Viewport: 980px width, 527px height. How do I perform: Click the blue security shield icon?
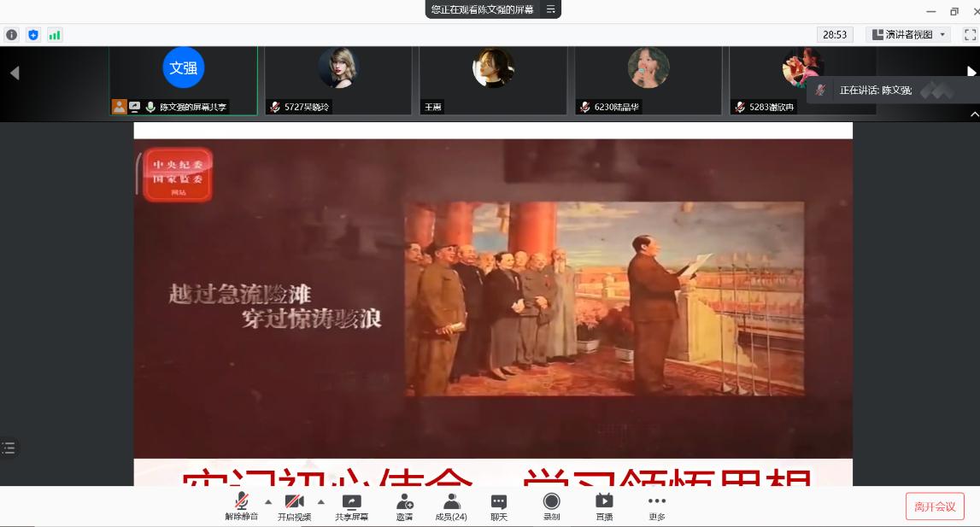click(33, 35)
